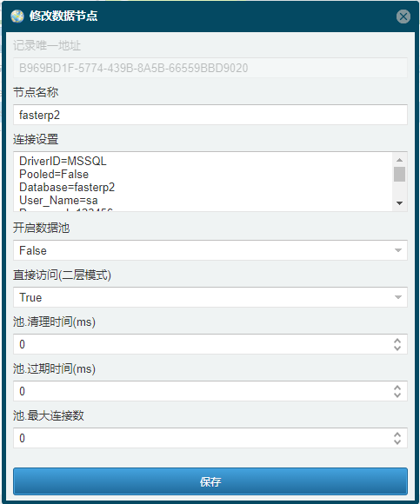
Task: Click the 记录唯一地址 GUID field
Action: click(x=210, y=68)
